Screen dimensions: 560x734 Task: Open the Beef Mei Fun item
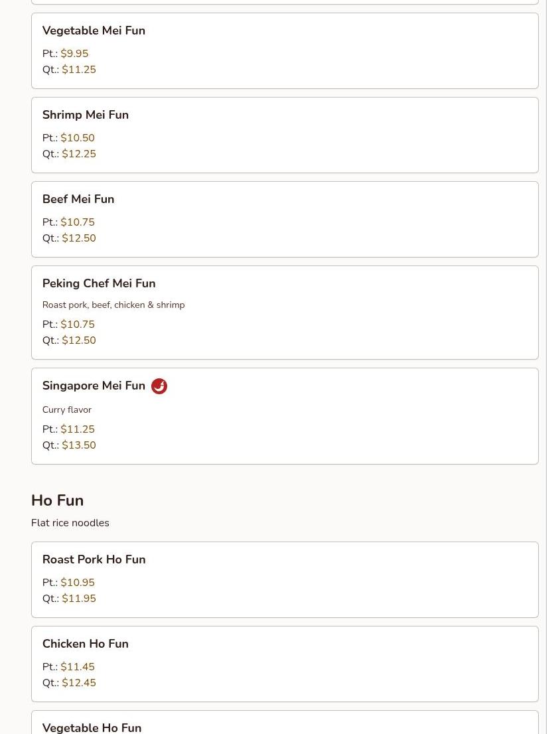click(78, 200)
